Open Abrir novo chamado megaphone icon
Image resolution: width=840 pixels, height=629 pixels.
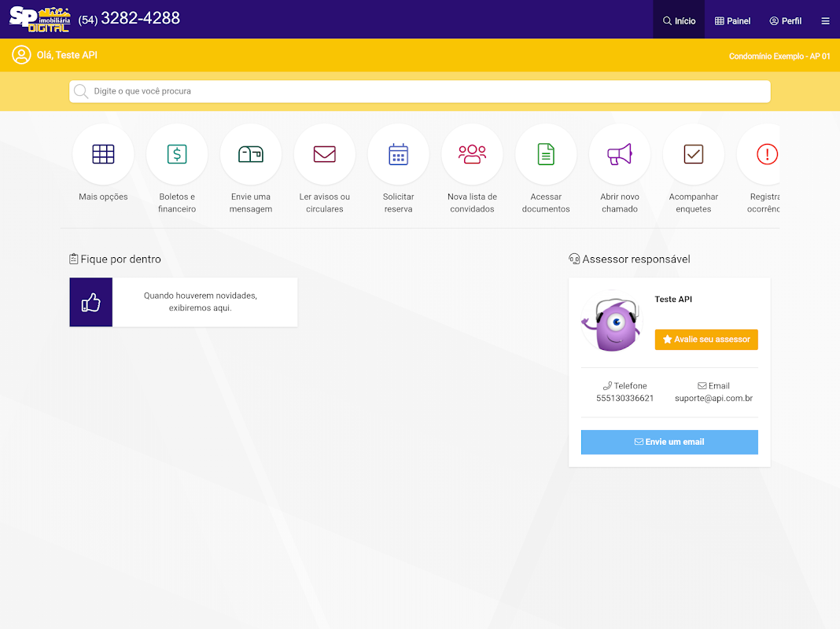(620, 154)
